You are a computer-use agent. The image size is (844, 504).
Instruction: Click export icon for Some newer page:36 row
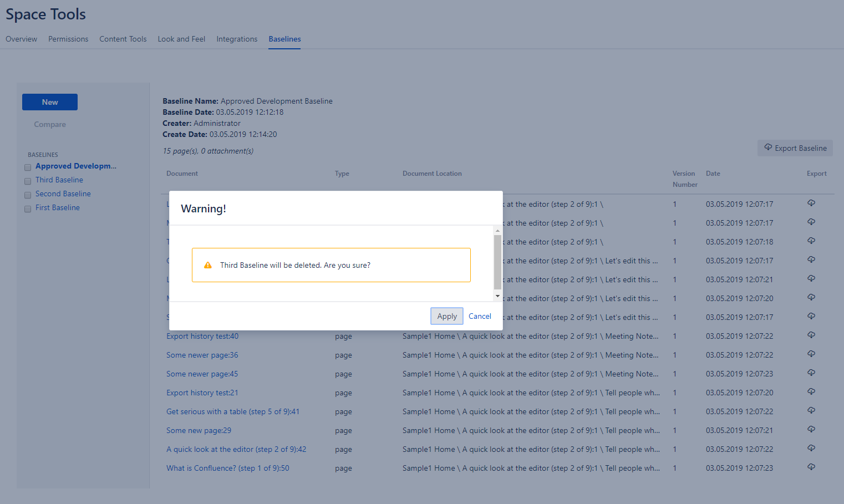pyautogui.click(x=811, y=354)
